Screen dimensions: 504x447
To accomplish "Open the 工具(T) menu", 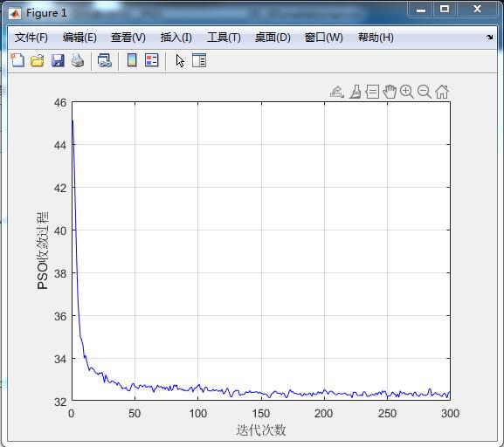I will [224, 38].
